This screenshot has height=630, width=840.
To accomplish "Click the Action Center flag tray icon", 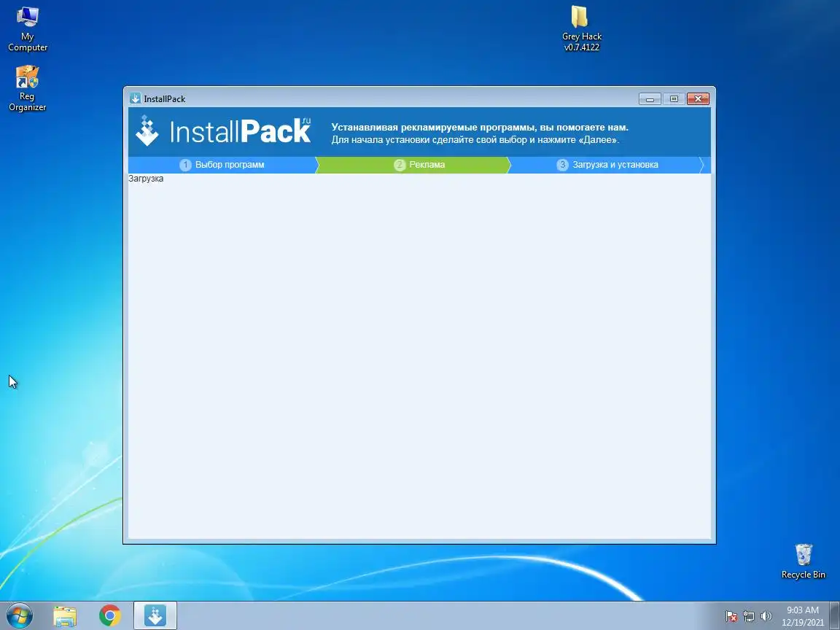I will (731, 617).
